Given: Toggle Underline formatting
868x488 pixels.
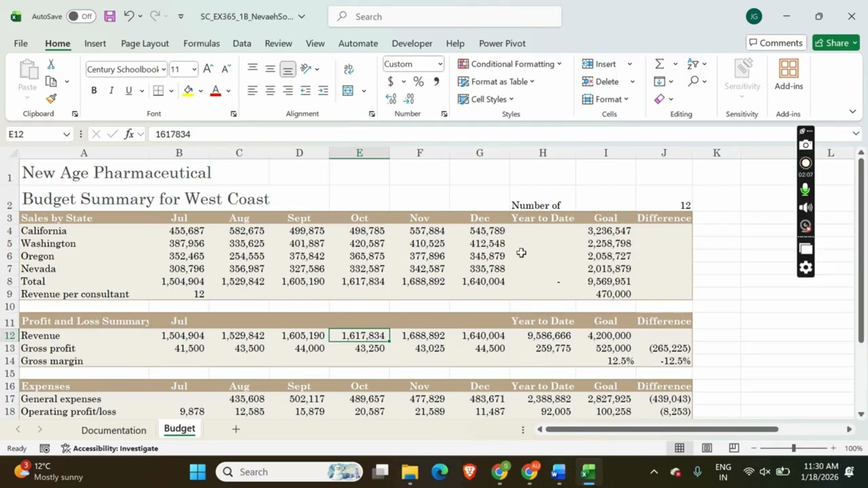Looking at the screenshot, I should (128, 91).
